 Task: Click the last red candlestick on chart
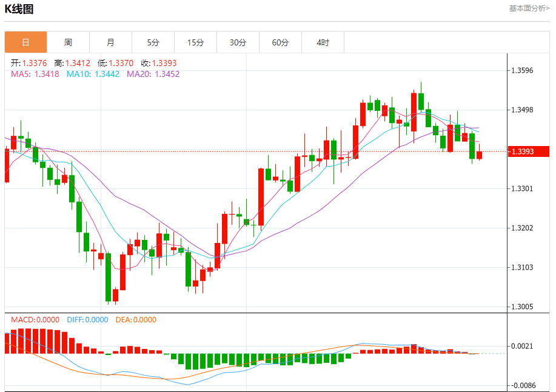[x=480, y=154]
